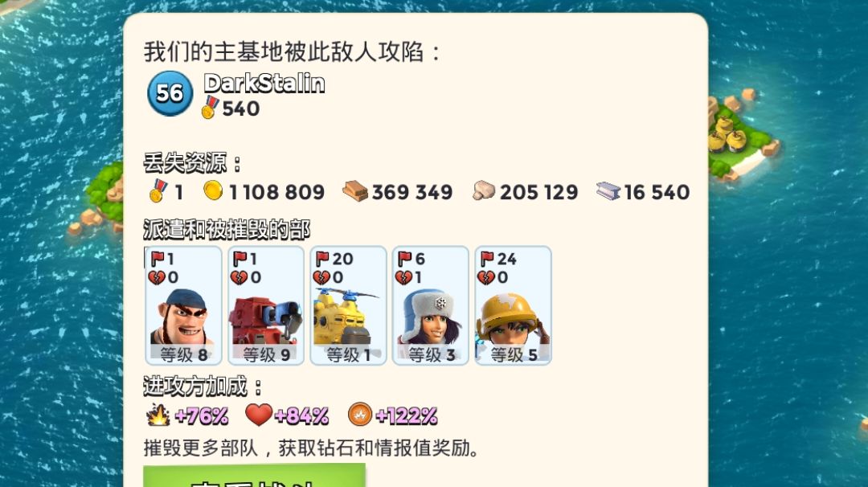Tap the orange +122% power boost icon

(360, 414)
